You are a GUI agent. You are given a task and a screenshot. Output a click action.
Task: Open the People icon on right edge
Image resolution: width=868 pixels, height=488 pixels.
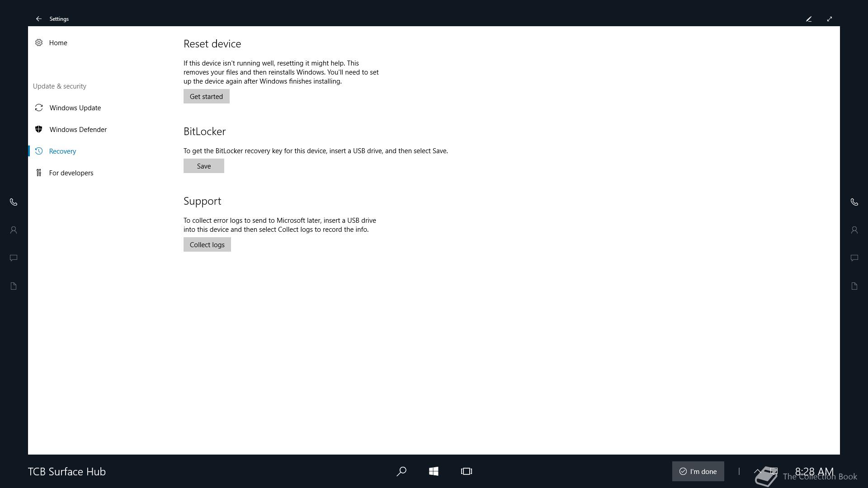(x=854, y=230)
